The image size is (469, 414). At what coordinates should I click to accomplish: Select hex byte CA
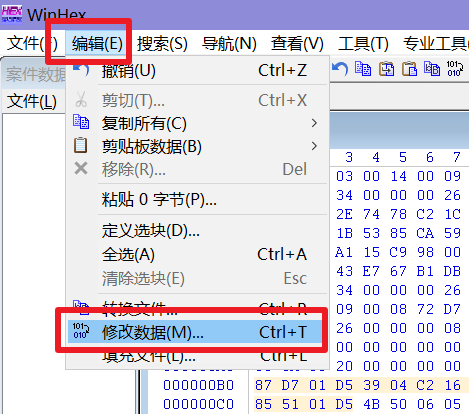425,233
